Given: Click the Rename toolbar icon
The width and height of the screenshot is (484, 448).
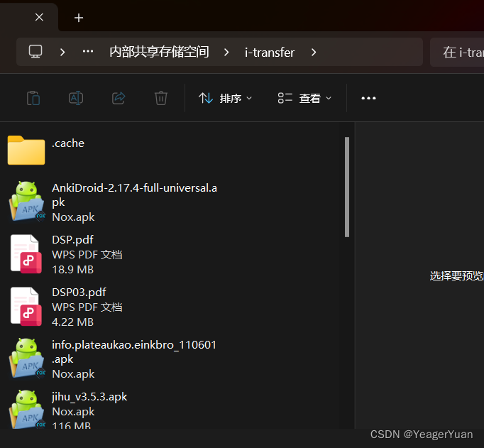Looking at the screenshot, I should pos(76,98).
